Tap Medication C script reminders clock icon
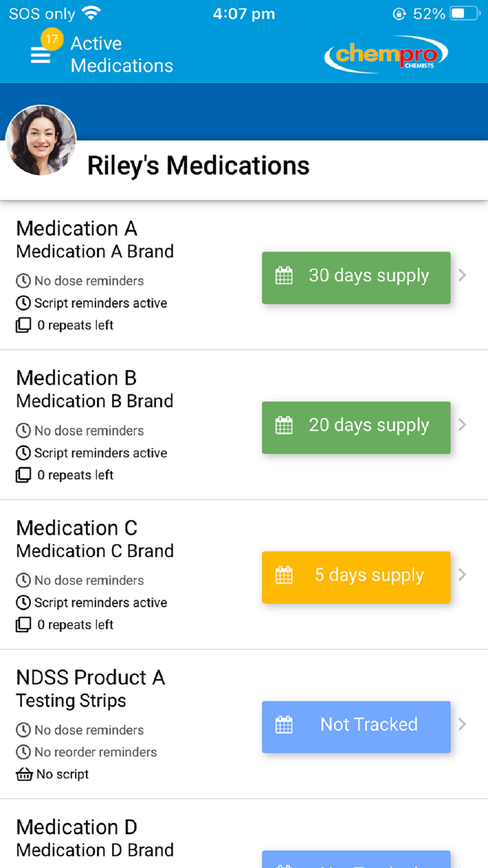488x868 pixels. click(x=23, y=602)
